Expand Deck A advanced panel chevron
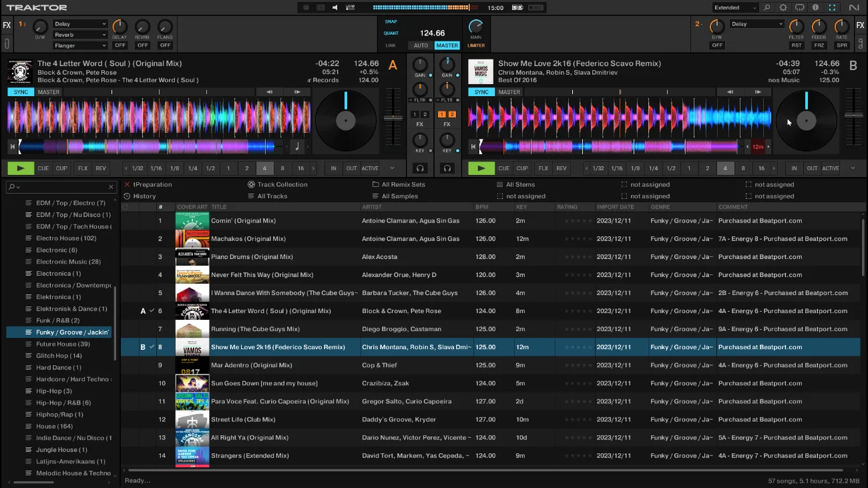This screenshot has height=488, width=868. click(x=392, y=168)
